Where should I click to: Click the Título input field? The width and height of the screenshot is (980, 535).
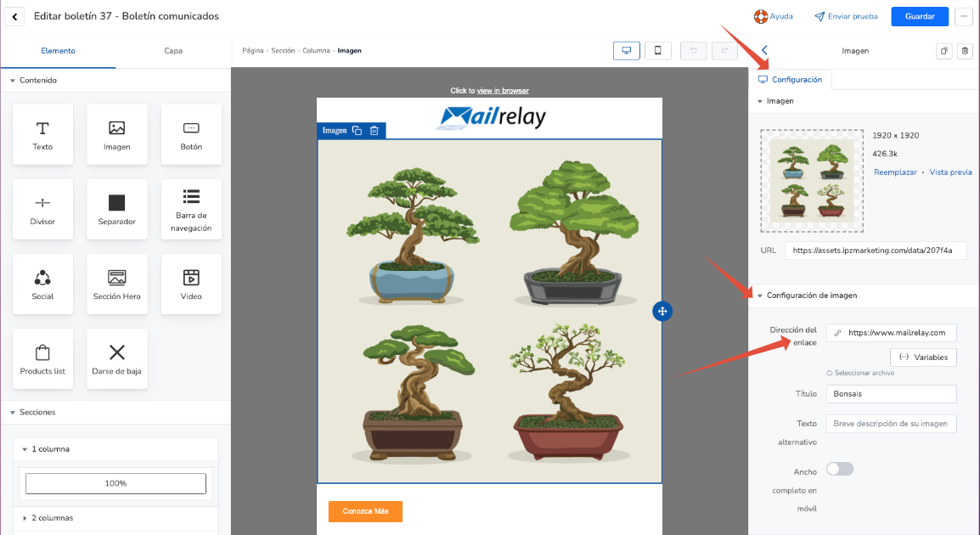tap(891, 394)
